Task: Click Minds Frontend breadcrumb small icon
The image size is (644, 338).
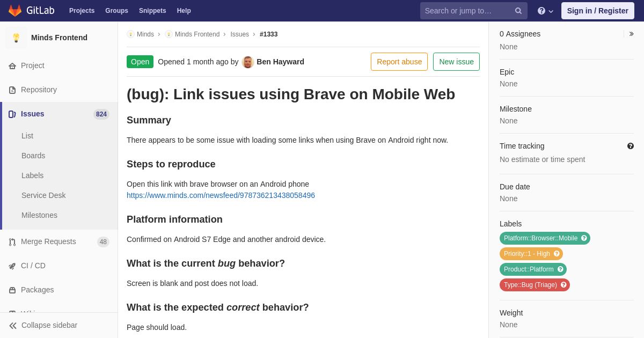Action: coord(169,34)
